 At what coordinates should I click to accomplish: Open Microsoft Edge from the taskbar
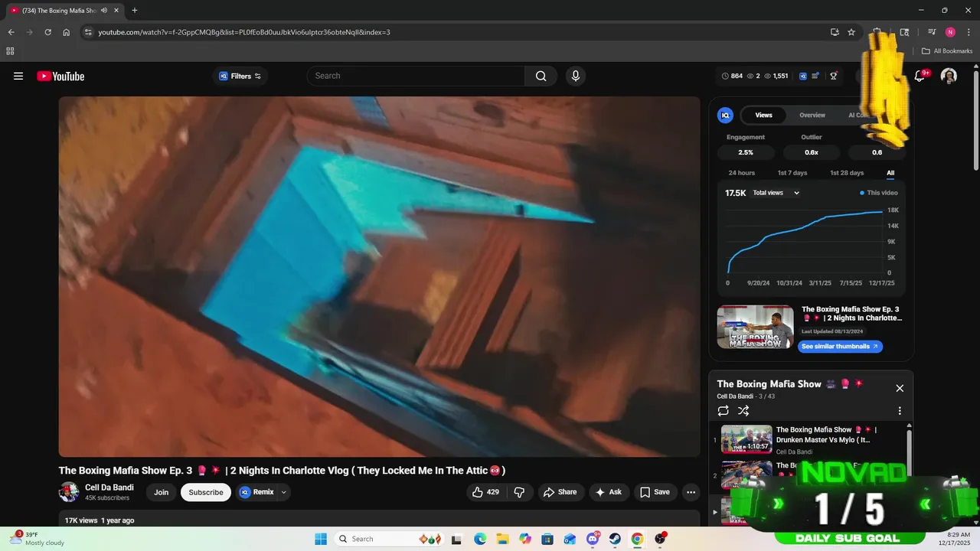pyautogui.click(x=480, y=539)
